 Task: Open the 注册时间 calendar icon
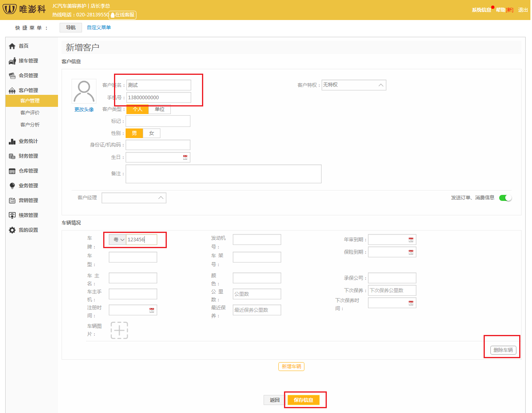tap(152, 310)
